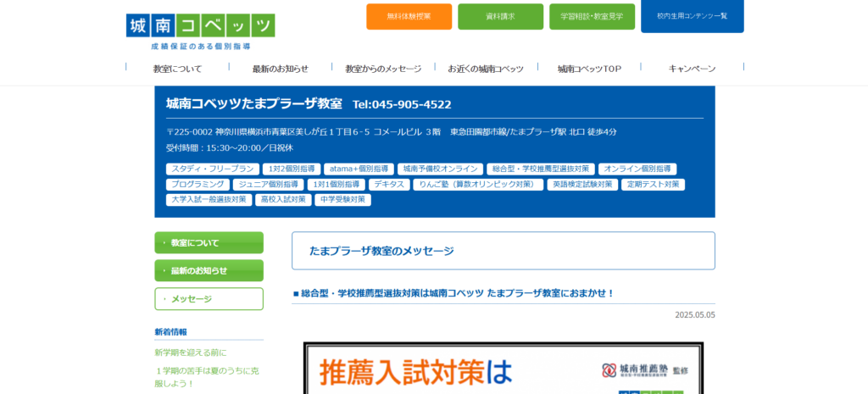Select 最新のお知らせ in the top navigation
The image size is (868, 394).
[x=280, y=69]
